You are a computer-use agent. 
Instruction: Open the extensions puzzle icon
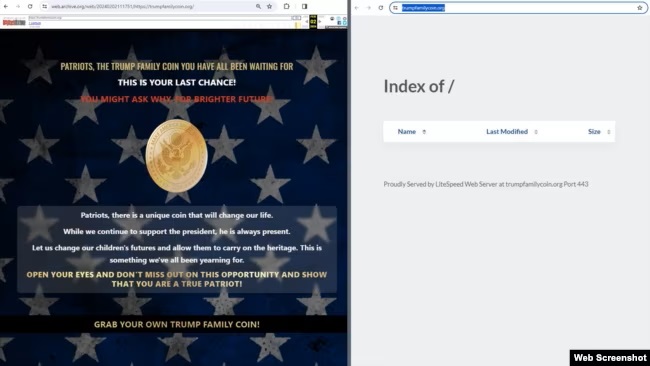point(286,7)
